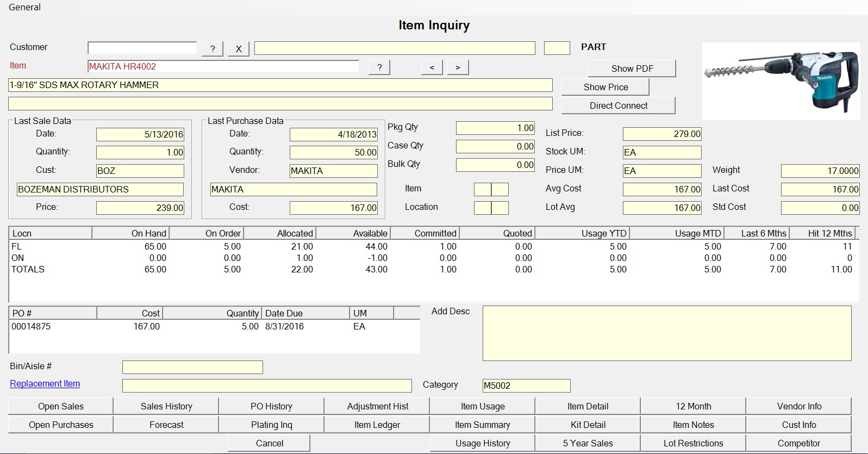Click into the Customer input field
This screenshot has height=454, width=868.
click(x=142, y=48)
